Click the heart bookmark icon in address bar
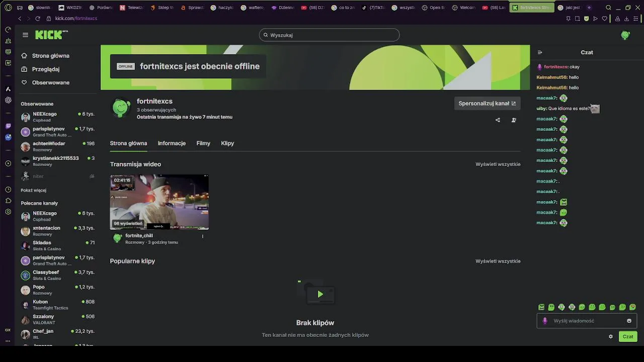This screenshot has width=644, height=362. (605, 19)
